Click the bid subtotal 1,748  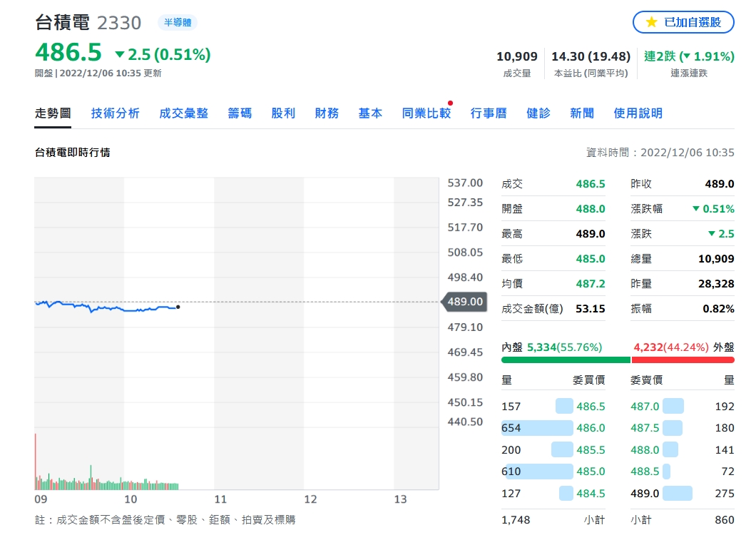click(516, 520)
